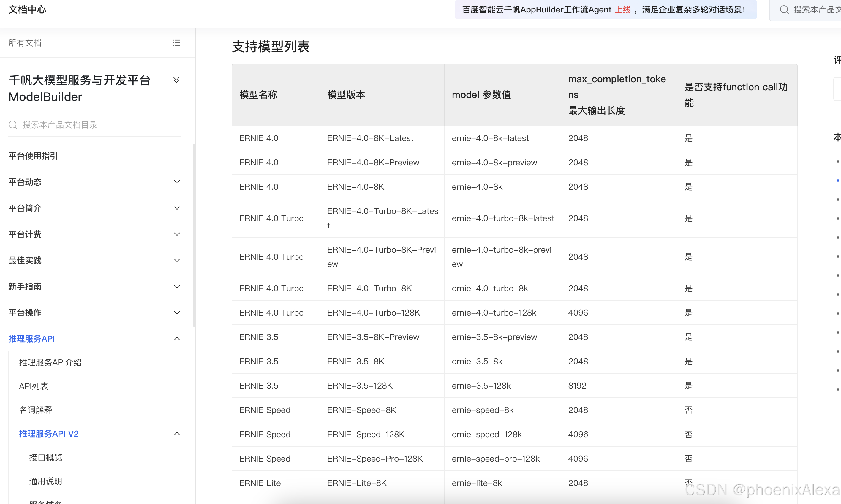Click the 否 cell in ERNIE-Speed-8K row

click(737, 410)
